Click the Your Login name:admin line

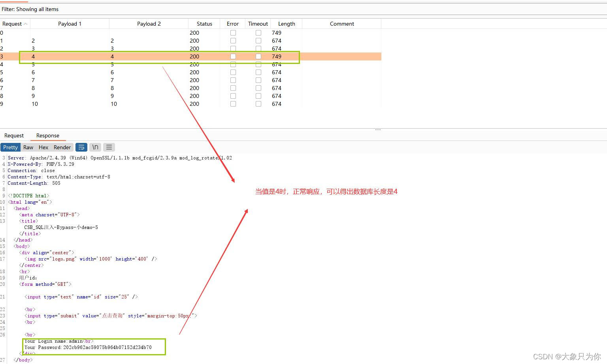(59, 341)
